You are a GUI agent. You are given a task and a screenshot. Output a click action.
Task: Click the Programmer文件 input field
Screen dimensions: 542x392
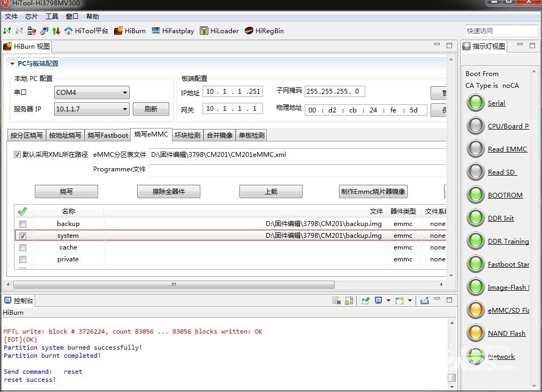pyautogui.click(x=298, y=170)
